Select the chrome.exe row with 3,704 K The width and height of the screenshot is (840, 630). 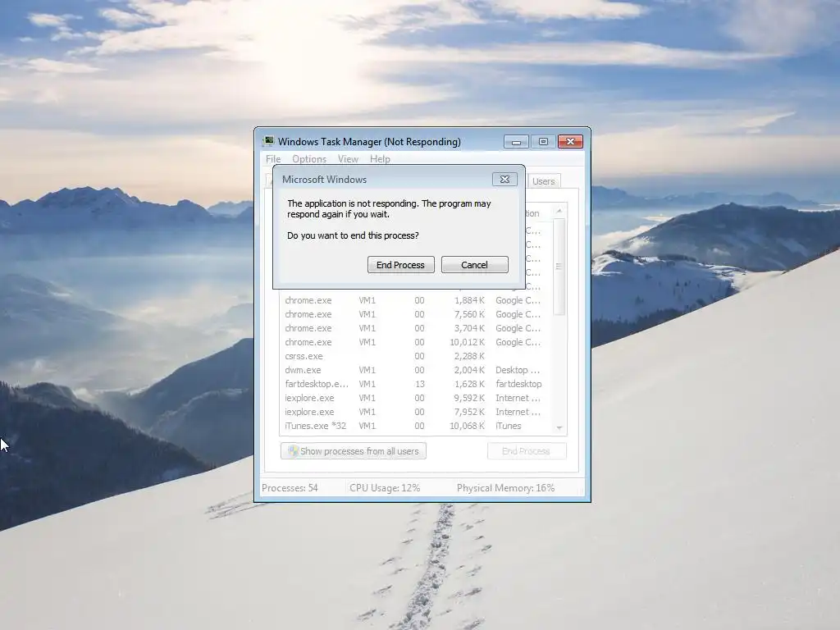(x=416, y=328)
